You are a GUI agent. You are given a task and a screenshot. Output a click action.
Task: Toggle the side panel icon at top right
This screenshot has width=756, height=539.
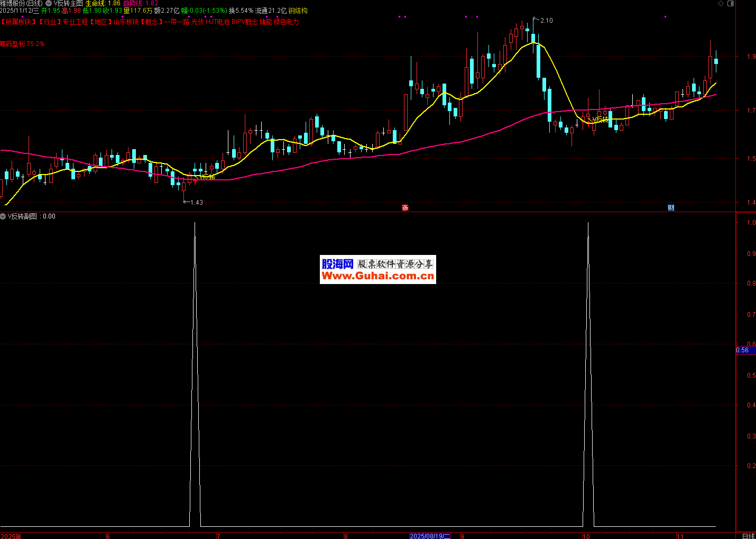click(731, 4)
